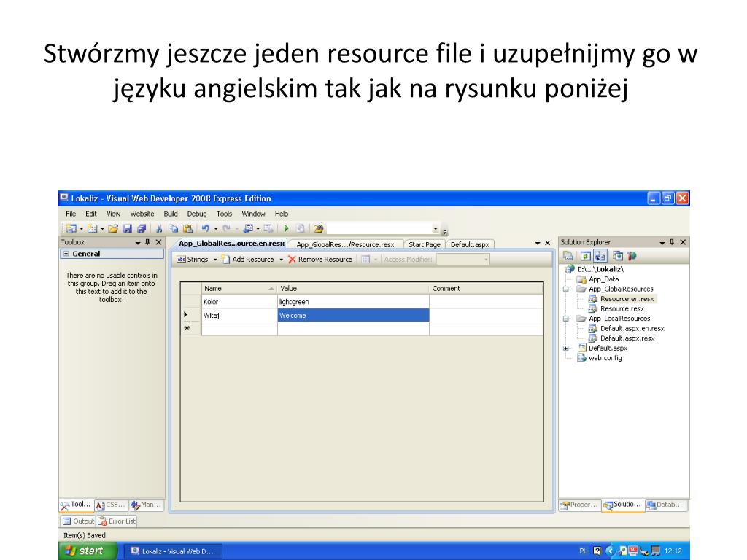Image resolution: width=747 pixels, height=560 pixels.
Task: Open the Output panel tab
Action: point(79,521)
